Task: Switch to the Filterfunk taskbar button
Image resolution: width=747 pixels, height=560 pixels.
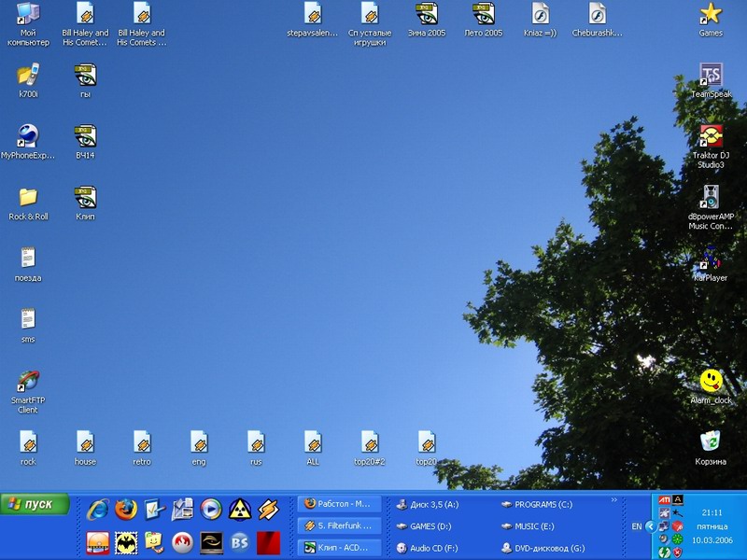Action: click(339, 525)
